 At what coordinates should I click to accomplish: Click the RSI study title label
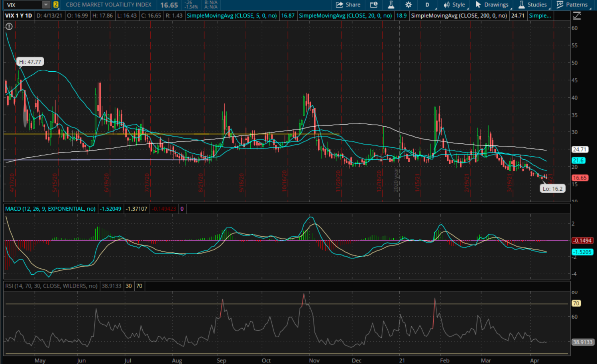[51, 286]
